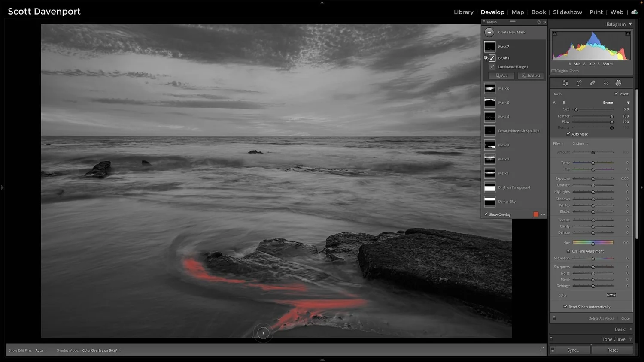Select the Crop Overlay tool icon
Image resolution: width=644 pixels, height=362 pixels.
click(x=579, y=83)
